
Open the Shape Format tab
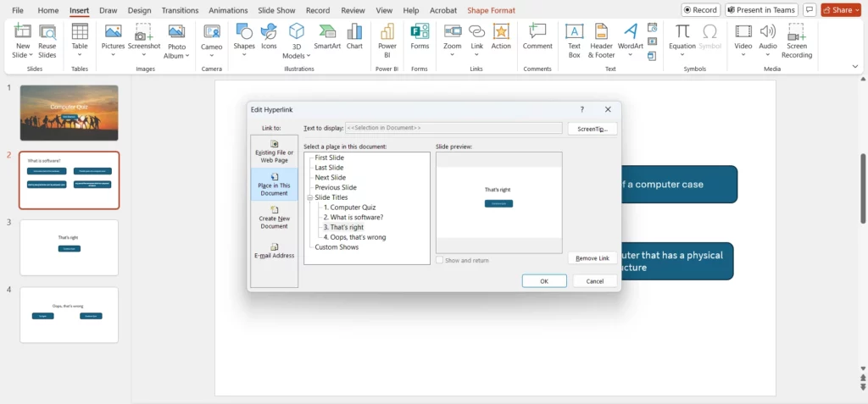[491, 10]
